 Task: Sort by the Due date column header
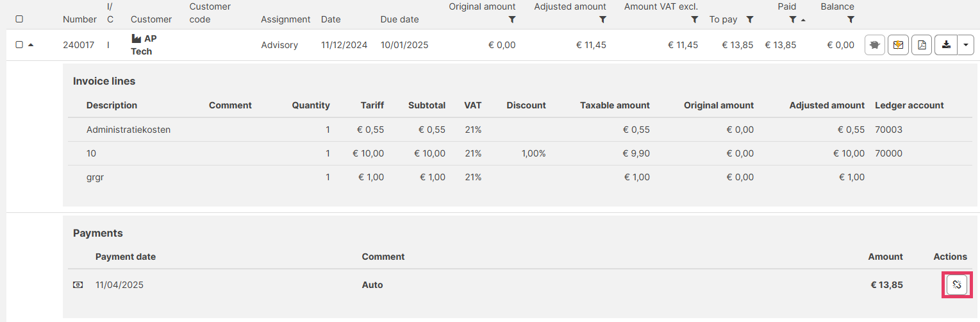[x=399, y=19]
